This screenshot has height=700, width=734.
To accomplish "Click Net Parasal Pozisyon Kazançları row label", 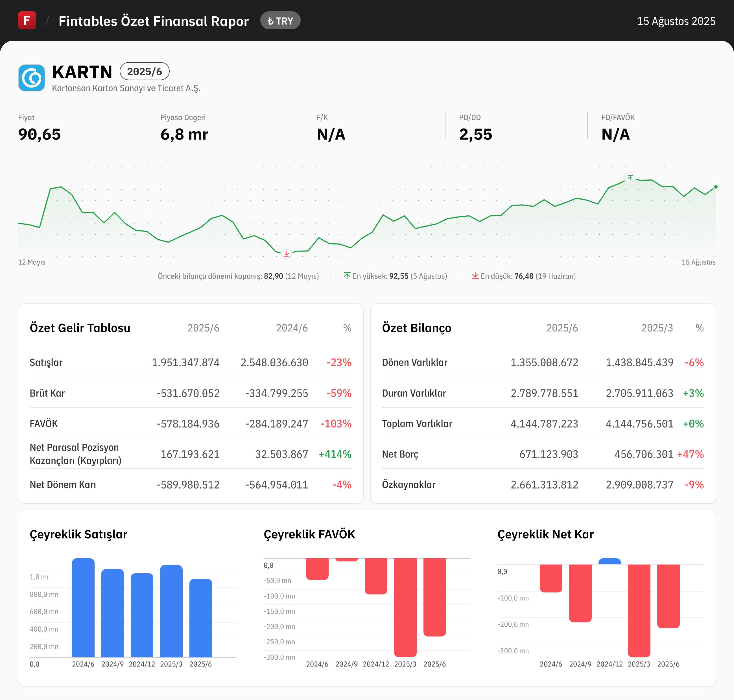I will (x=75, y=454).
